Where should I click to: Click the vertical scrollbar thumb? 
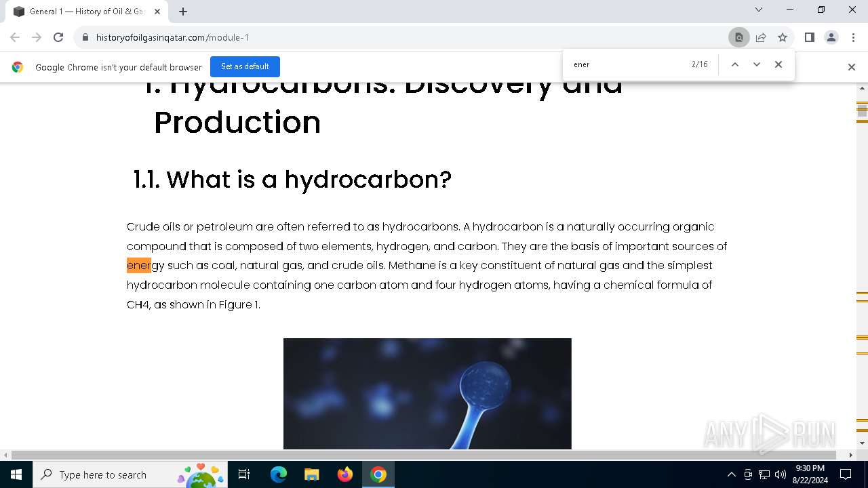(863, 110)
